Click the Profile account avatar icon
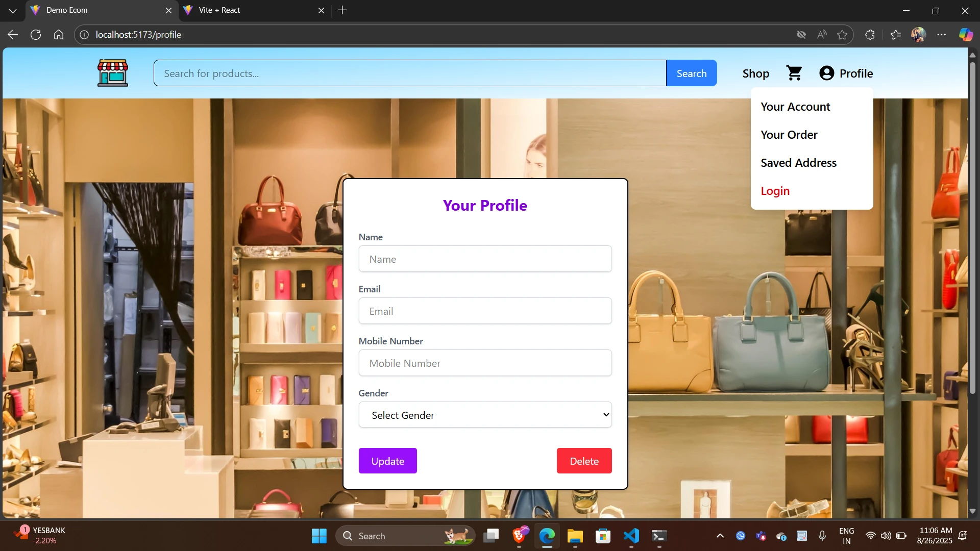This screenshot has width=980, height=551. [x=826, y=73]
